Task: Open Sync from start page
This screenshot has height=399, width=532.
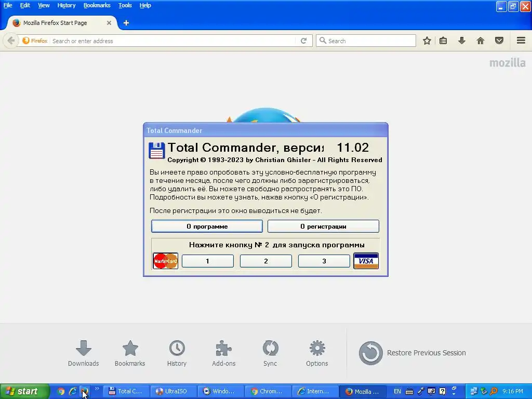Action: 270,353
